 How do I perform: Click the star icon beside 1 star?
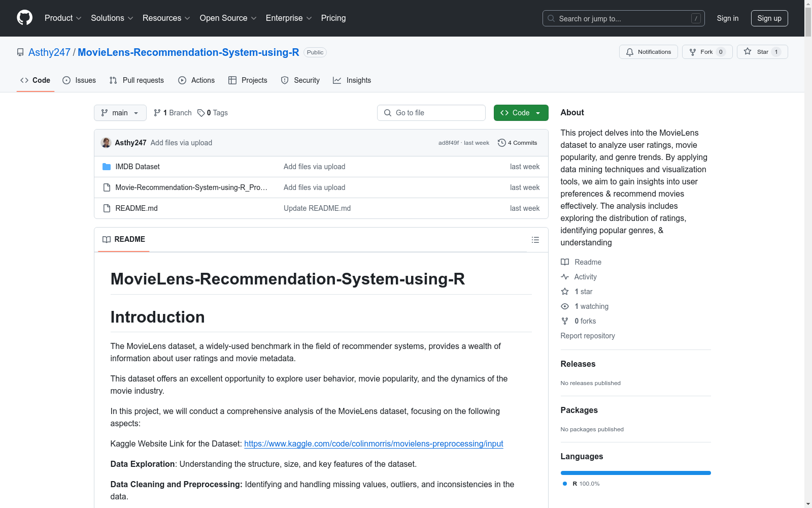565,292
